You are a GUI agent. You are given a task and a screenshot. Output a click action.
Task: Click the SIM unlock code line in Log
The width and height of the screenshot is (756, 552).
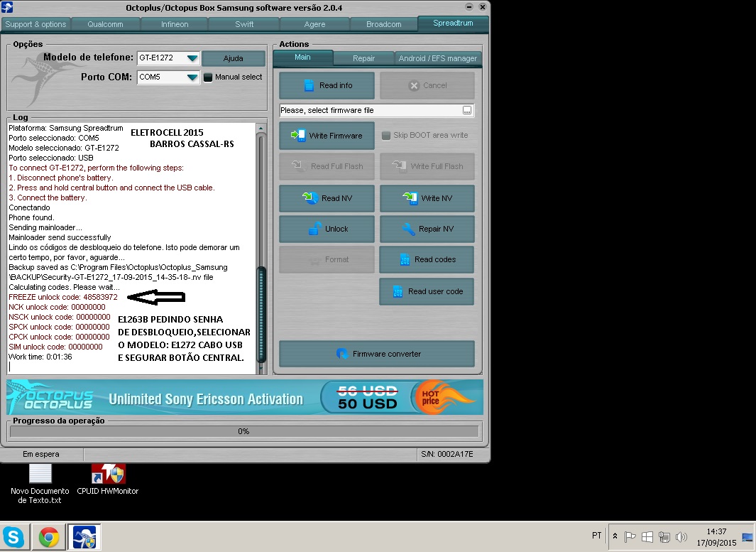[x=55, y=347]
